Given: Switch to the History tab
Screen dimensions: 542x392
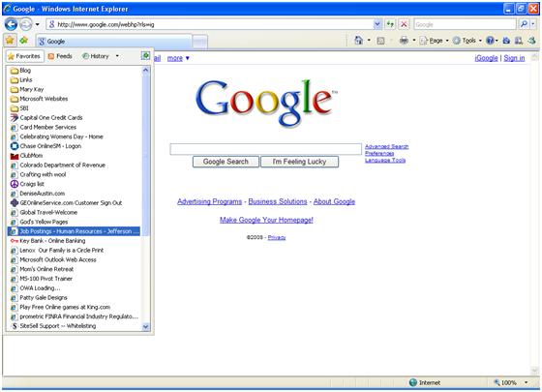Looking at the screenshot, I should (x=96, y=56).
